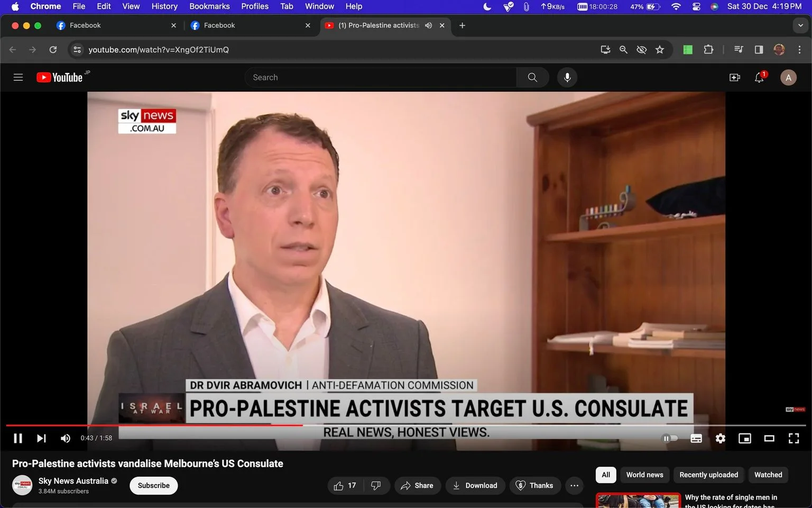Image resolution: width=812 pixels, height=508 pixels.
Task: Open the miniplayer
Action: click(x=745, y=438)
